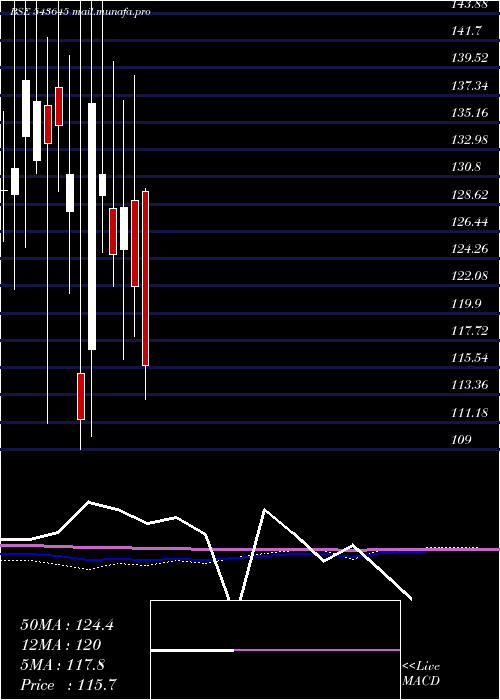Click the <<Live MACD label
This screenshot has width=500, height=700.
pyautogui.click(x=421, y=673)
